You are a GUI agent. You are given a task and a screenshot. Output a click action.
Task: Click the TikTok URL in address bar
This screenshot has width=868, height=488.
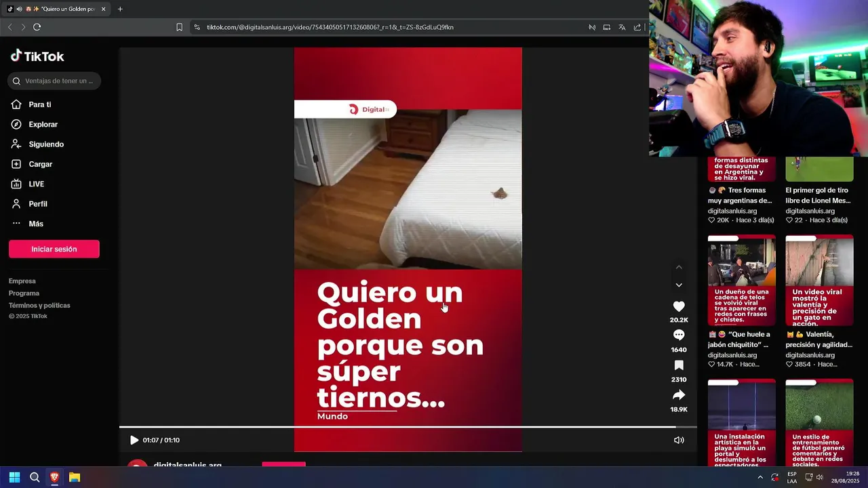[330, 27]
